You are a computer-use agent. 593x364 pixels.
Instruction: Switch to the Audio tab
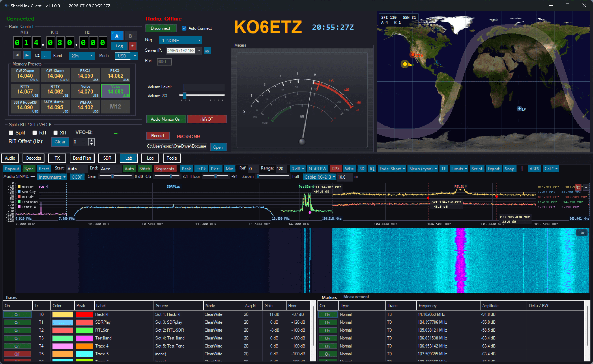(x=10, y=158)
